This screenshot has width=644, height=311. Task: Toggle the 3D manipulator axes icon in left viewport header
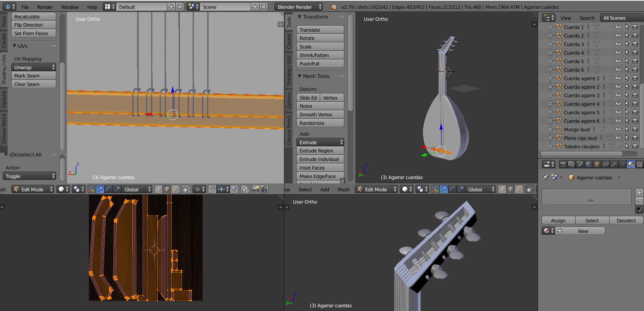click(x=92, y=189)
